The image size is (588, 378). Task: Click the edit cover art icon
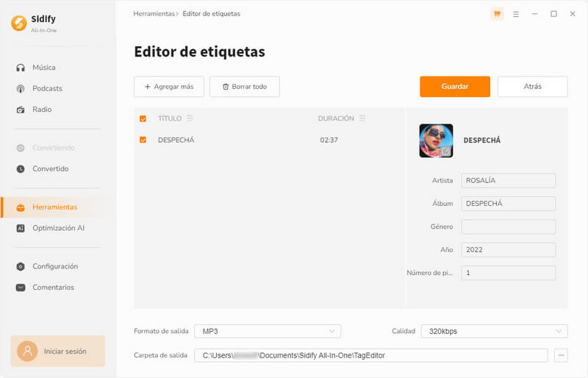[445, 151]
